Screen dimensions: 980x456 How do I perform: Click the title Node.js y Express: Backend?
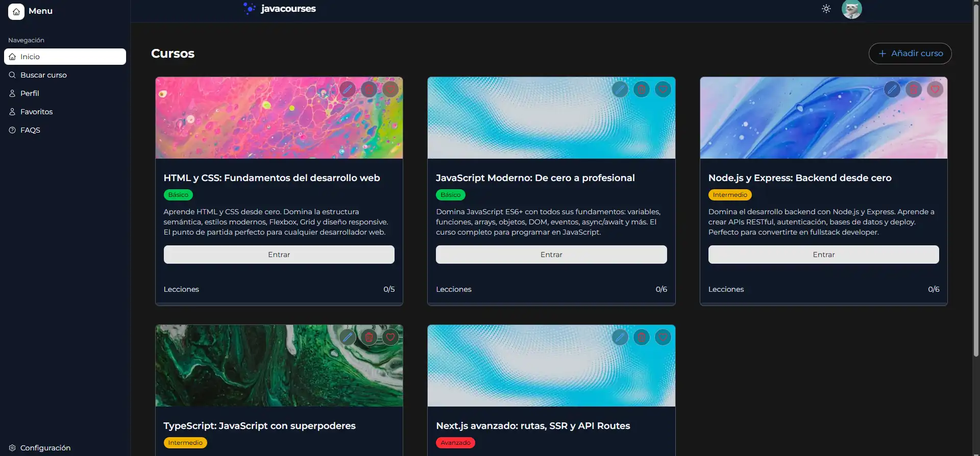click(800, 178)
